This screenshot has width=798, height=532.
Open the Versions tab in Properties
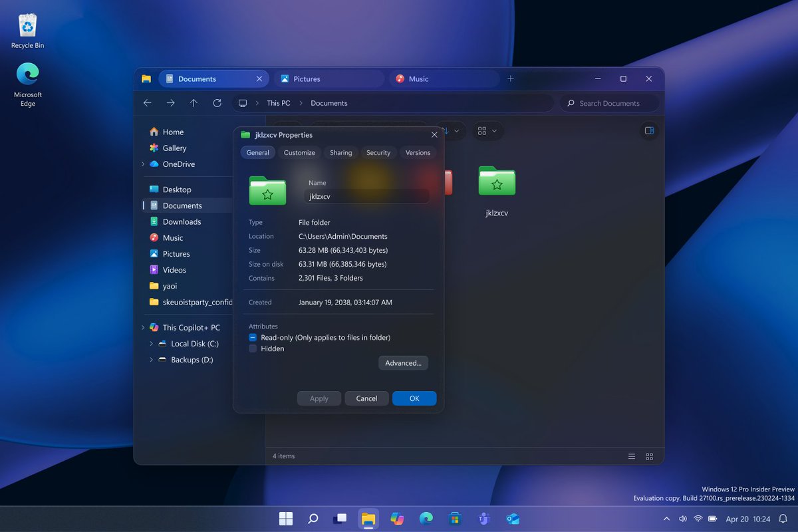(x=418, y=152)
